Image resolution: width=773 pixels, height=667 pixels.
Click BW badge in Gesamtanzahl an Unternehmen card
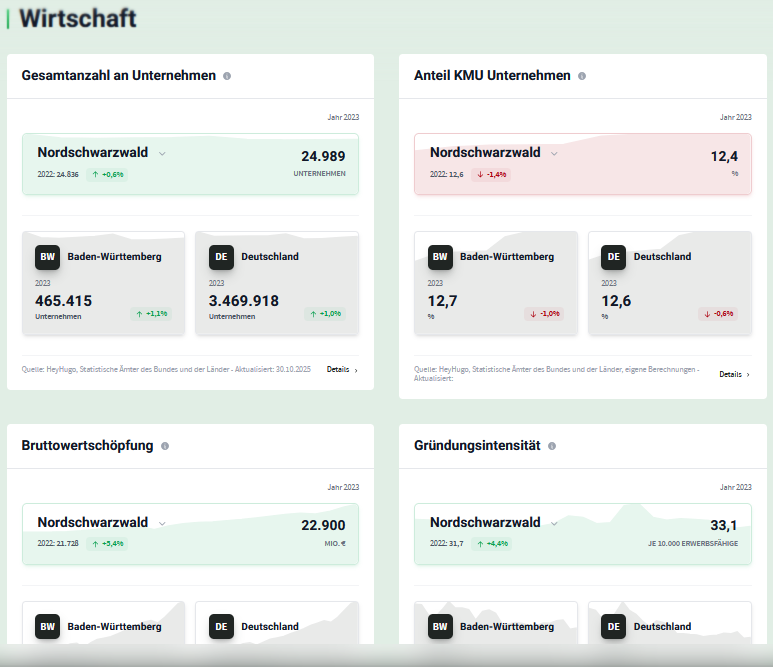click(47, 257)
